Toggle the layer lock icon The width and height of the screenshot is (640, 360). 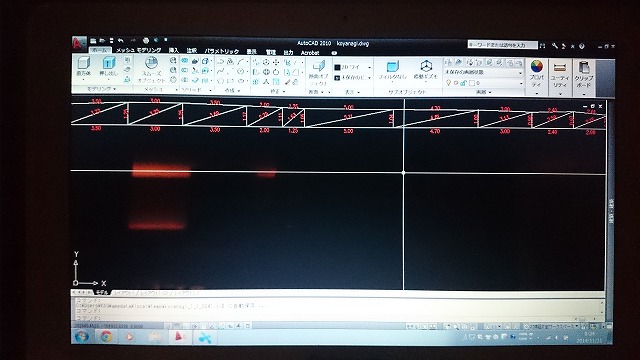tap(463, 83)
